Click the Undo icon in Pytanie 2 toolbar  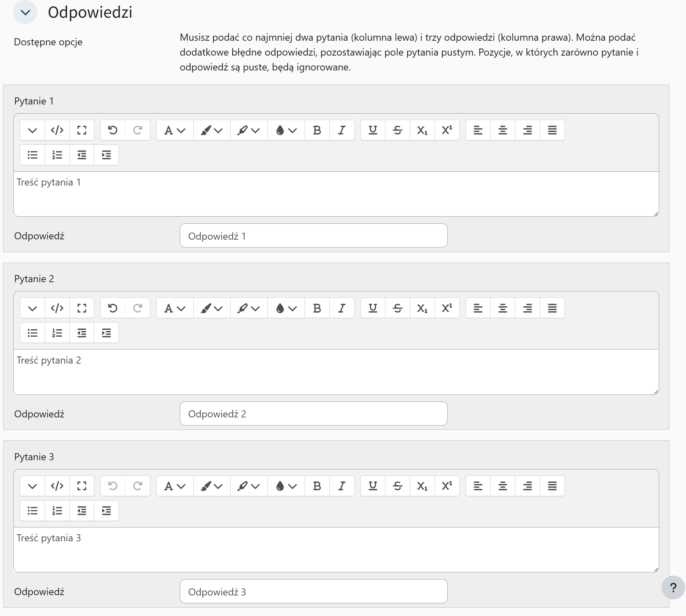113,308
